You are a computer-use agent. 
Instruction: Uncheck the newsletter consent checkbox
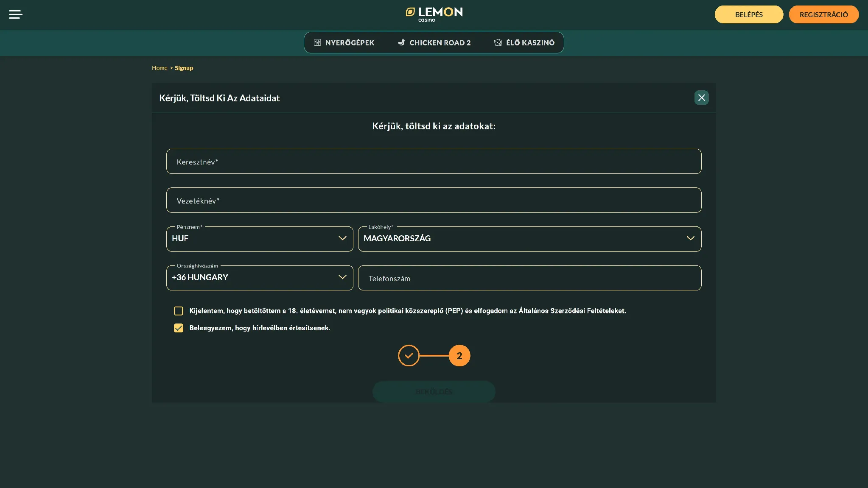pos(179,328)
